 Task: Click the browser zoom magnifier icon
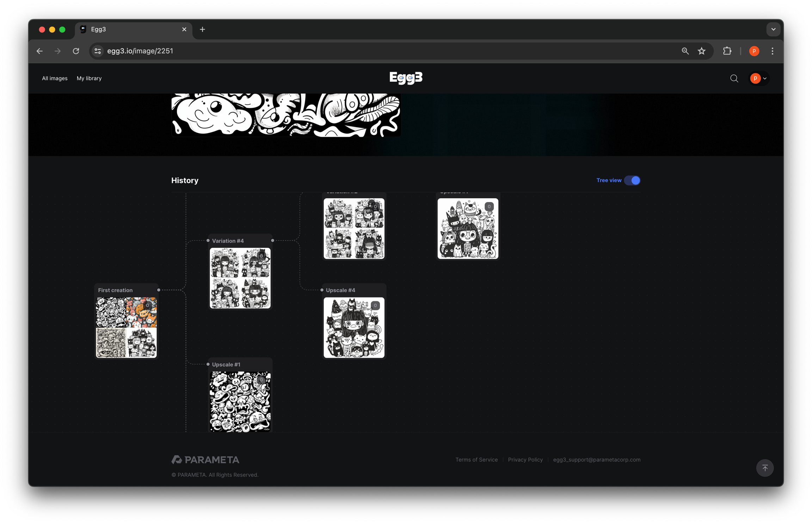coord(685,51)
